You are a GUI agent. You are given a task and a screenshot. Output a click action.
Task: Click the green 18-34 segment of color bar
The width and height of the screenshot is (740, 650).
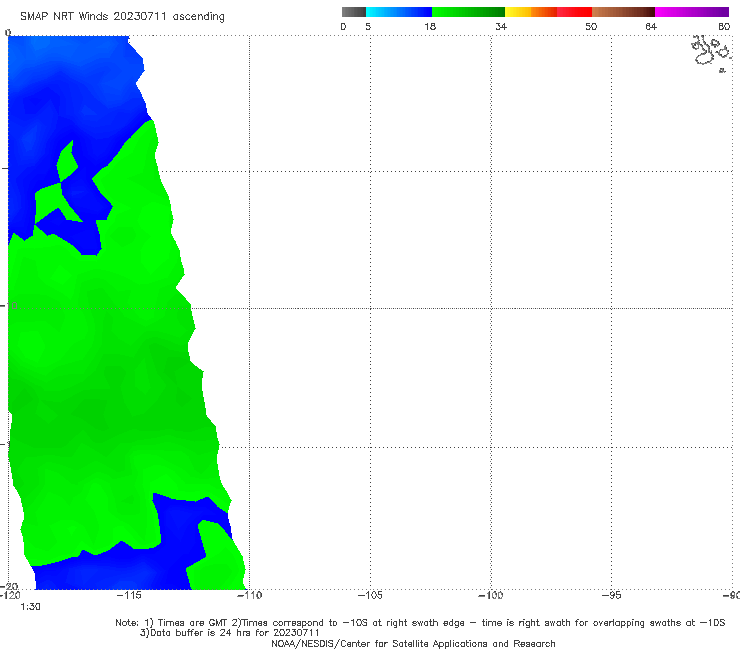468,12
